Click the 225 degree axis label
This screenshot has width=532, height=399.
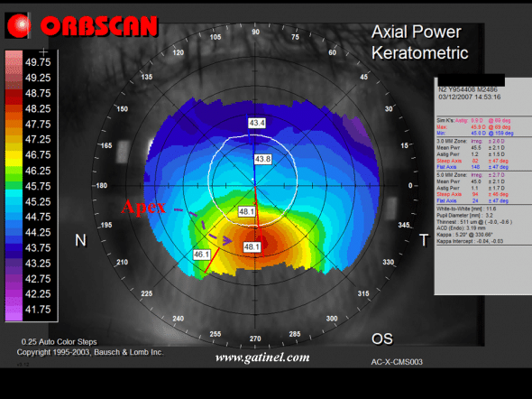[x=147, y=293]
